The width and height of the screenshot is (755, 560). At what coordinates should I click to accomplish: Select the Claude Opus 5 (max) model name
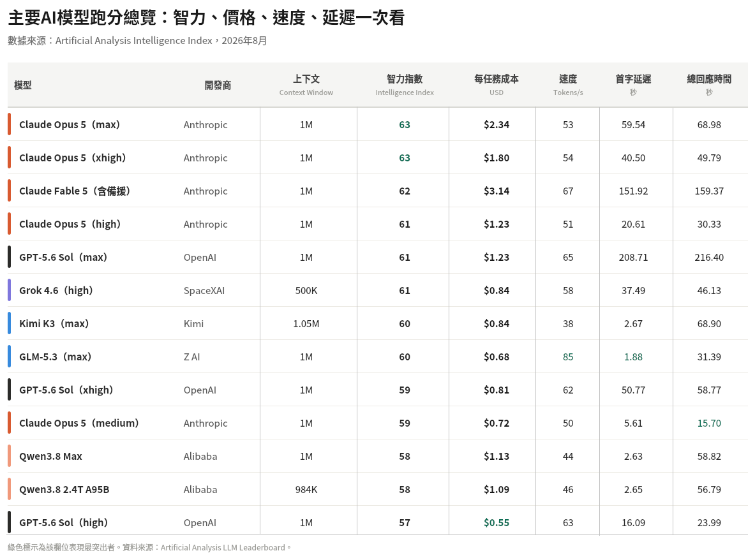pos(70,124)
